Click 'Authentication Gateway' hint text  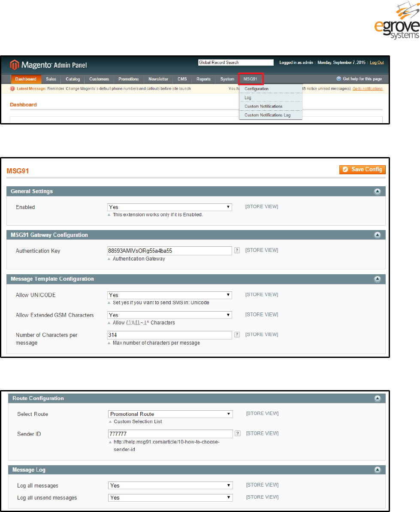(x=139, y=259)
